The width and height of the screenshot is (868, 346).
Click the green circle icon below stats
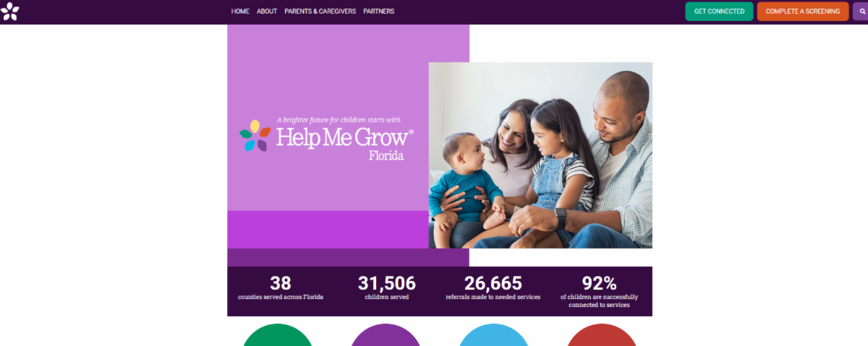278,335
